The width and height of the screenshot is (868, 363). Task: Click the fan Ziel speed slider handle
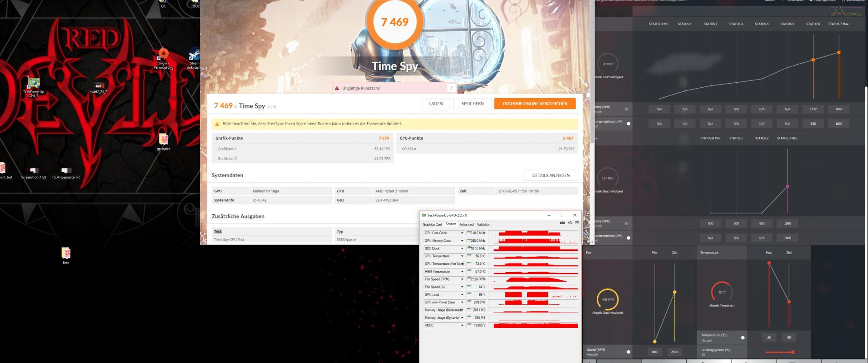click(x=675, y=292)
